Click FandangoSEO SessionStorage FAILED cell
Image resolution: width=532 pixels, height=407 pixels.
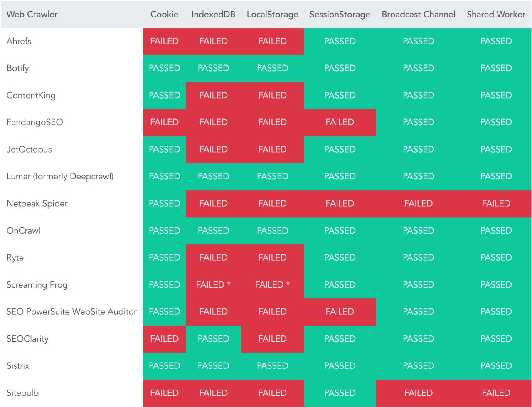click(340, 122)
